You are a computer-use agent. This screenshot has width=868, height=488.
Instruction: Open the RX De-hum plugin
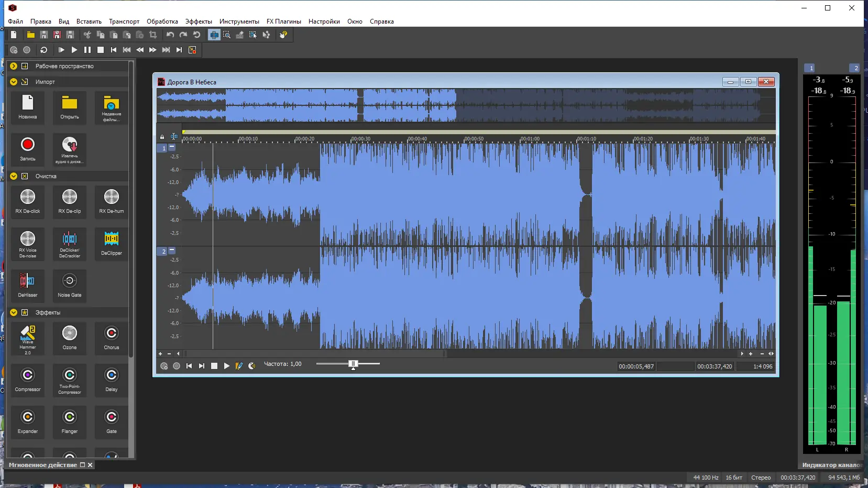[112, 201]
